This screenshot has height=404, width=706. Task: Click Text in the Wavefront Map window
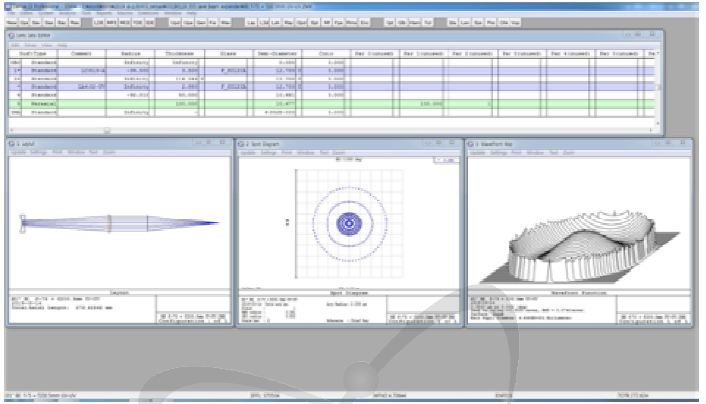(x=553, y=153)
